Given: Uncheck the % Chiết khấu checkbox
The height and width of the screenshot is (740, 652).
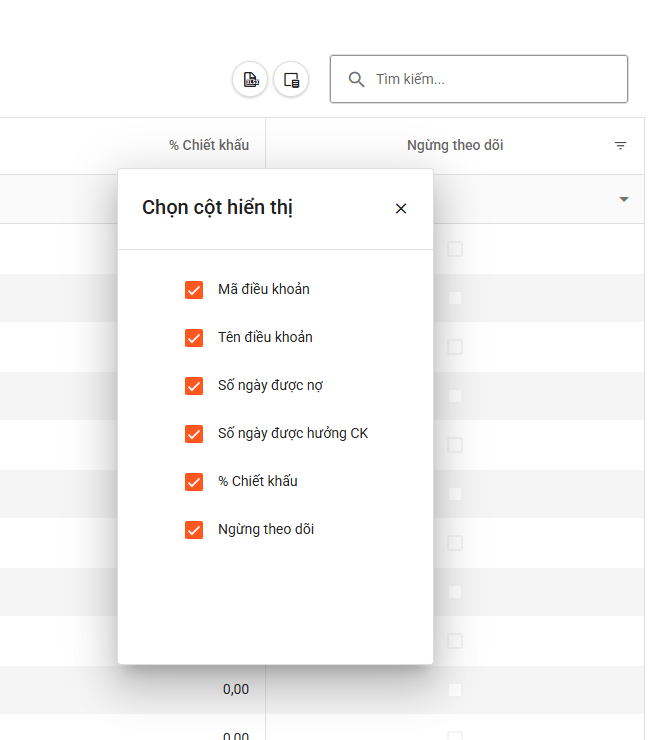Looking at the screenshot, I should point(194,482).
